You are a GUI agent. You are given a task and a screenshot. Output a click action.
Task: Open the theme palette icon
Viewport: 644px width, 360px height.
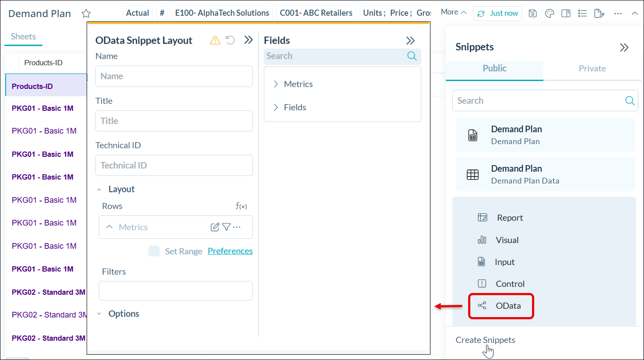coord(549,13)
